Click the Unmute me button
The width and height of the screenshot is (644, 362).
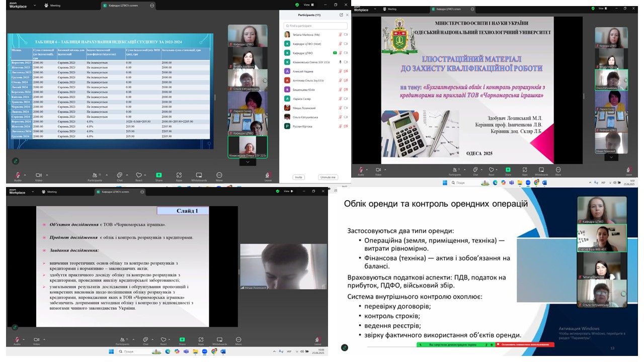point(328,177)
